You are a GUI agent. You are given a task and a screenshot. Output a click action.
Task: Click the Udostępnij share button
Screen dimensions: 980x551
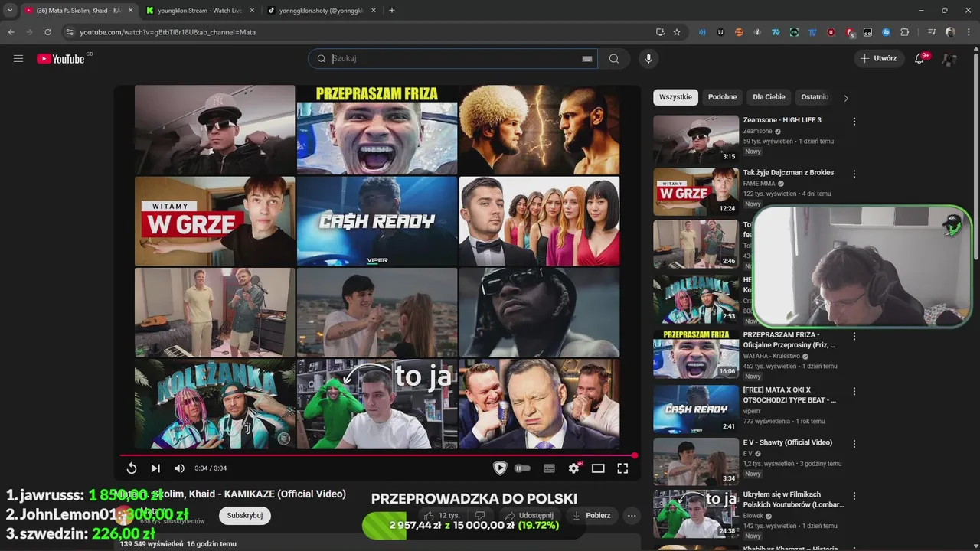[x=528, y=516]
